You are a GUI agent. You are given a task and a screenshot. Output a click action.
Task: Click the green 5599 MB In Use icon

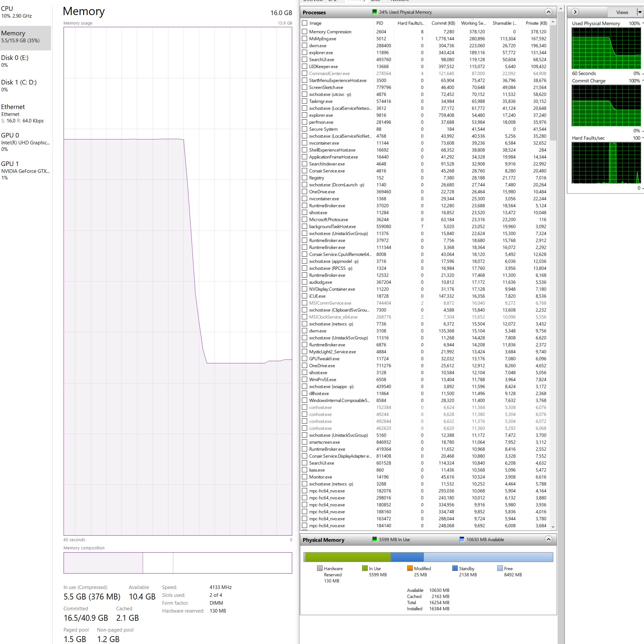click(x=374, y=539)
